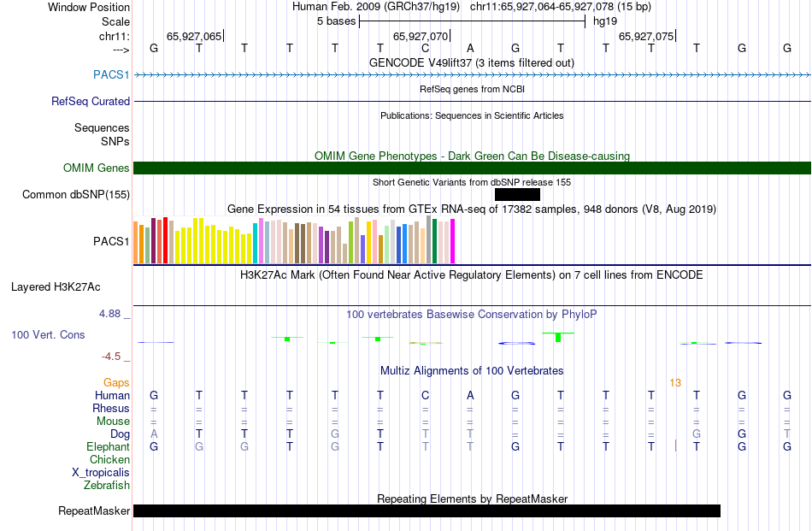Click the H3K27Ac Mark track title
Screen dimensions: 812x531
(x=472, y=274)
